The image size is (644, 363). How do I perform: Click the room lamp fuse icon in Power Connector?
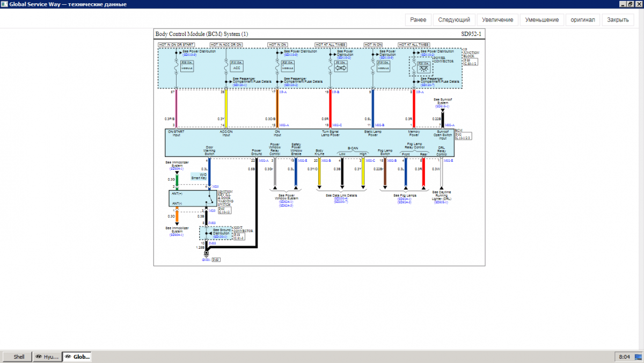tap(424, 67)
